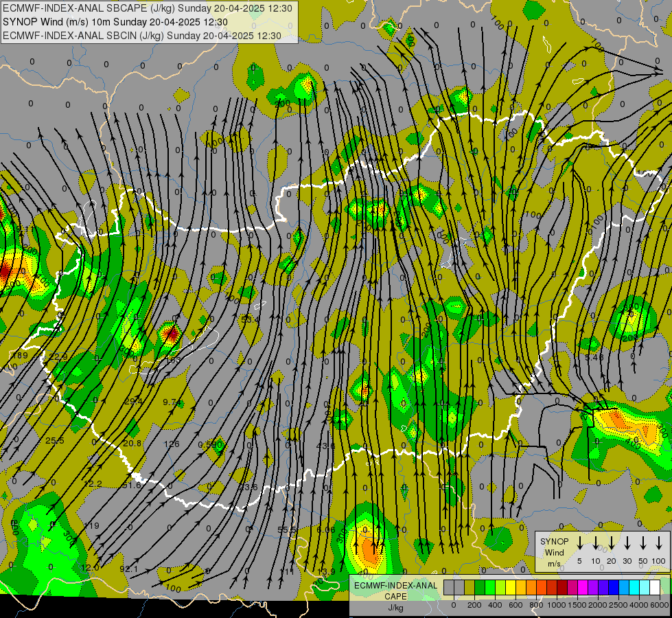
Task: Click the 4000 label on CAPE color scale
Action: pyautogui.click(x=639, y=605)
